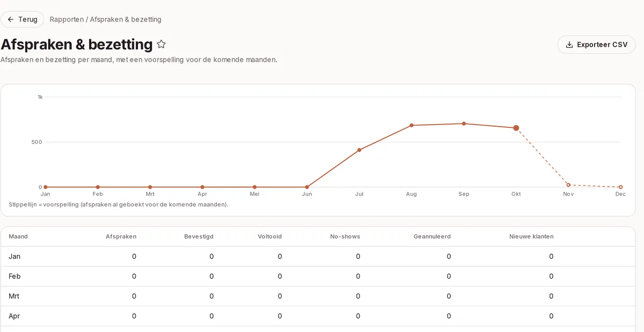Click the Afspraken column header
This screenshot has width=644, height=332.
click(x=121, y=236)
